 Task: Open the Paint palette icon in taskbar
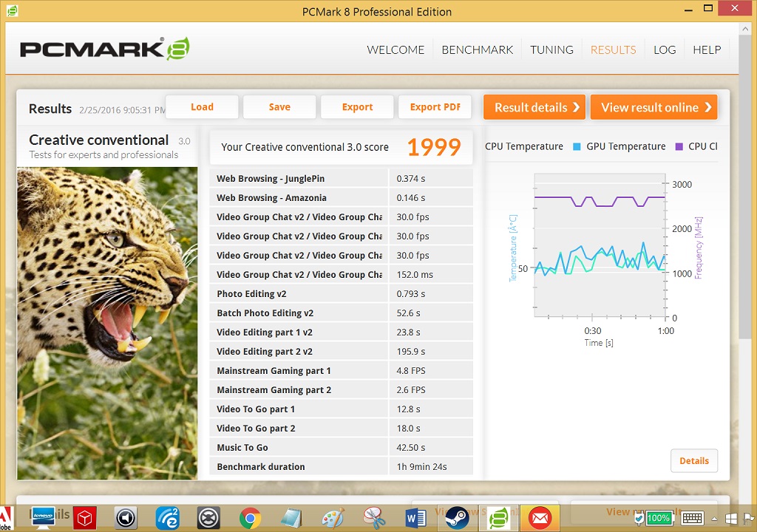(x=333, y=518)
